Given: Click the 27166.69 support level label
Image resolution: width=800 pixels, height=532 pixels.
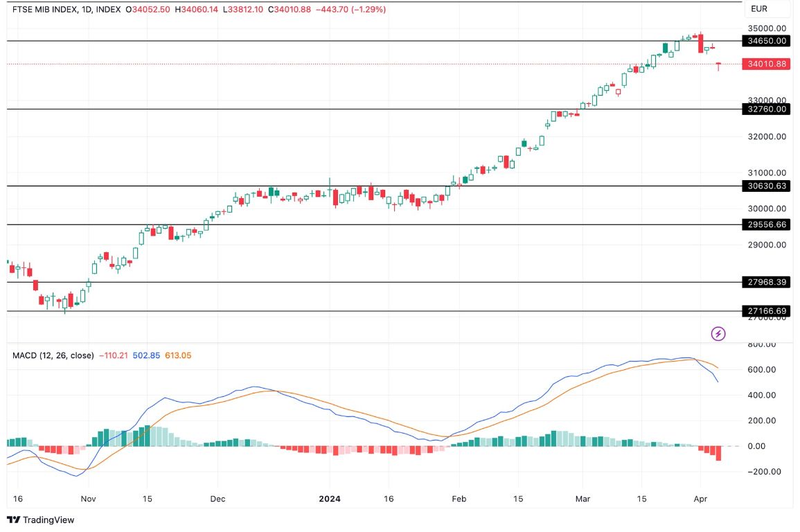Looking at the screenshot, I should [765, 311].
